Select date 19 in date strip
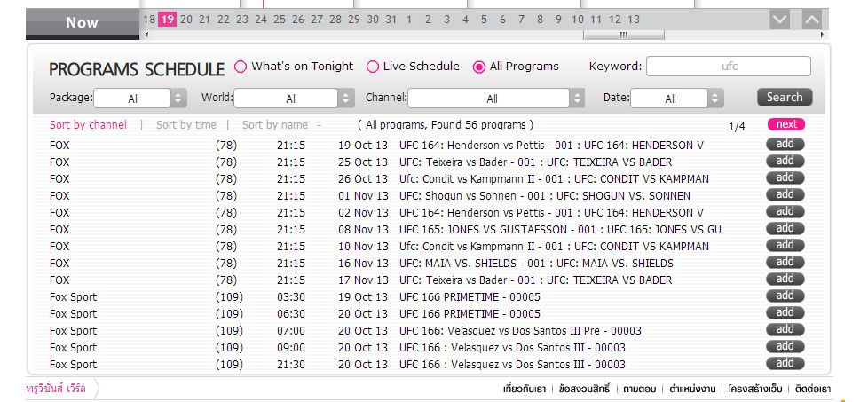This screenshot has width=868, height=402. pyautogui.click(x=167, y=20)
